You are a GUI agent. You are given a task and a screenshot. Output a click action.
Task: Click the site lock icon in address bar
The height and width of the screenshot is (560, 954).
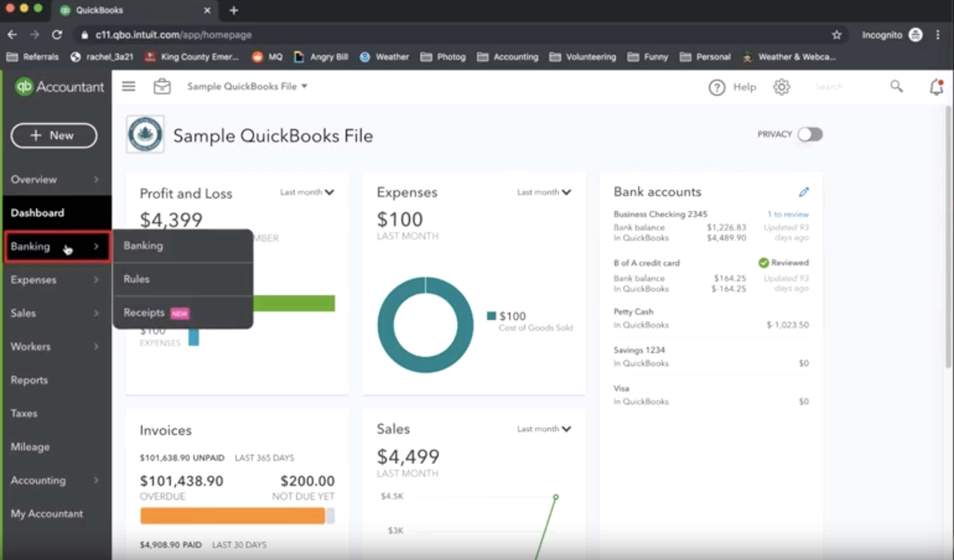(x=85, y=35)
